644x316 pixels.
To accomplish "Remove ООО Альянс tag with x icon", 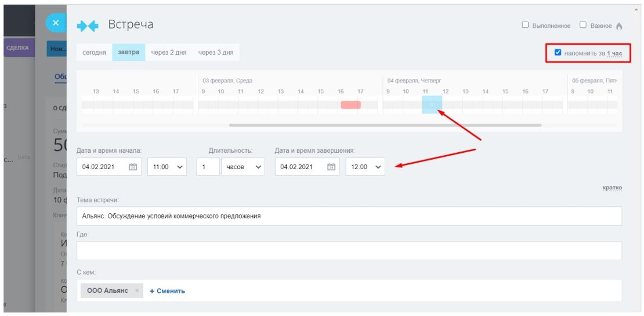I will coord(137,290).
